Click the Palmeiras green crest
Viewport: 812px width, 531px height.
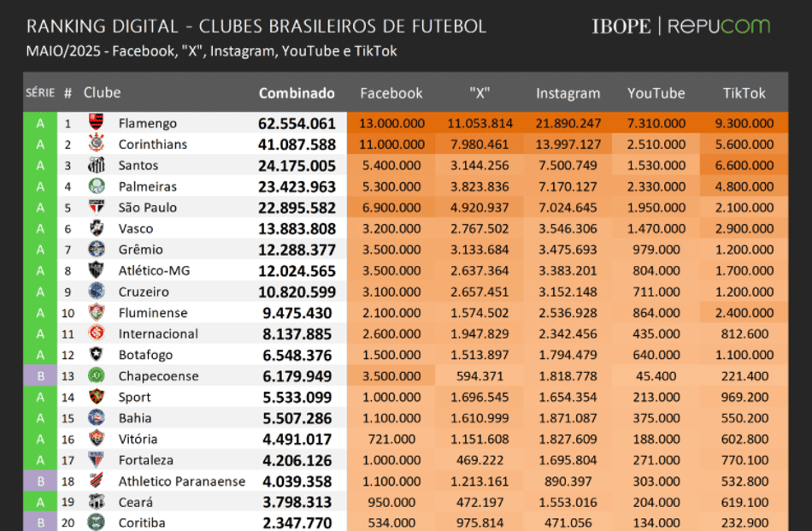tap(97, 186)
